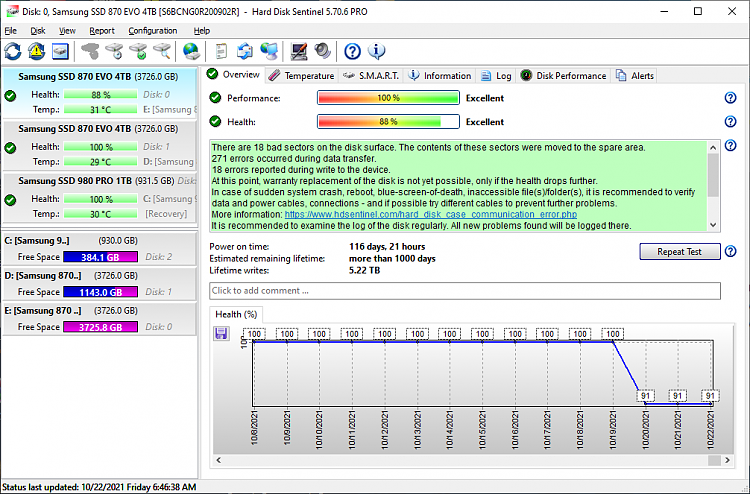Viewport: 750px width, 494px height.
Task: Click the 5.22 TB lifetime writes value
Action: [364, 270]
